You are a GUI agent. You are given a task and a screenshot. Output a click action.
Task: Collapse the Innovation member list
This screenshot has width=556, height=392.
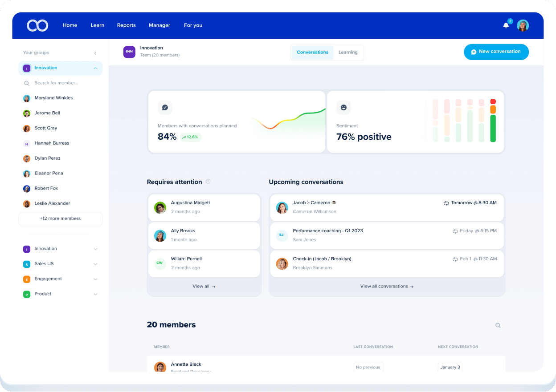[x=95, y=68]
